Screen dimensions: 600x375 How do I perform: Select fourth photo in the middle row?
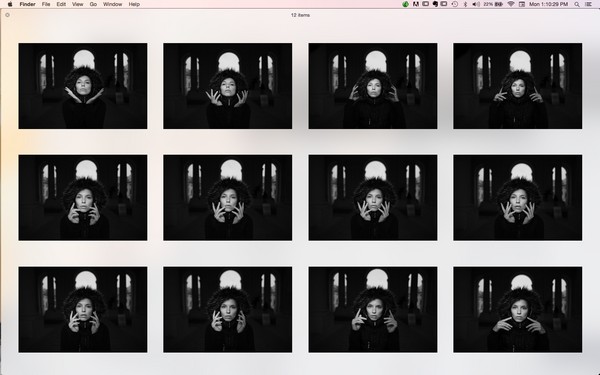pos(518,197)
